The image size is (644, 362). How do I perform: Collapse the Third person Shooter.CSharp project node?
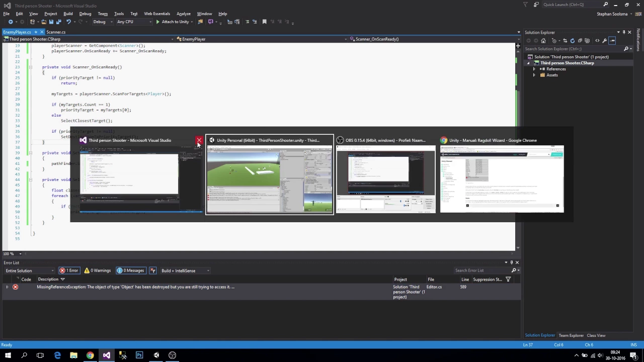click(x=529, y=63)
